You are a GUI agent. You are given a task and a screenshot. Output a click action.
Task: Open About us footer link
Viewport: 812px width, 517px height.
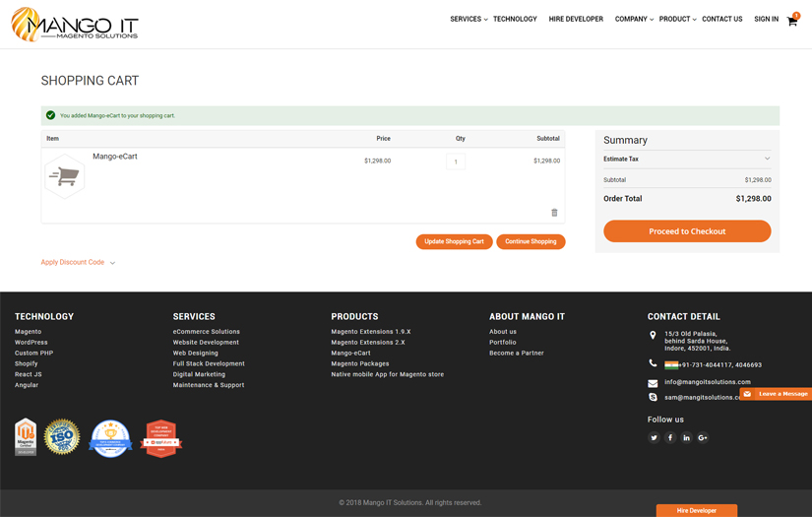click(x=503, y=332)
